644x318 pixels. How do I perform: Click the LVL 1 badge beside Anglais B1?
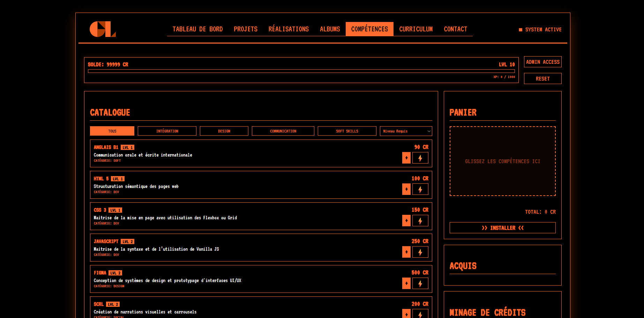[x=127, y=147]
